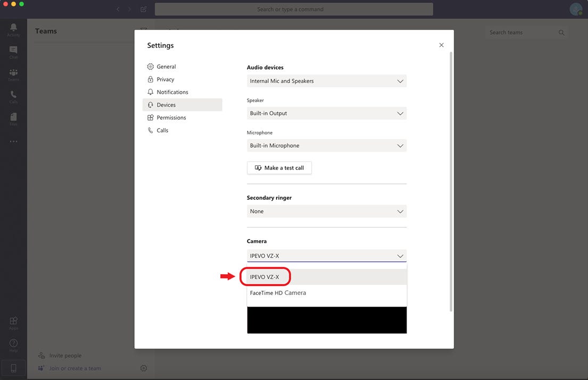The width and height of the screenshot is (588, 380).
Task: Select FaceTime HD Camera from the camera list
Action: pos(277,292)
